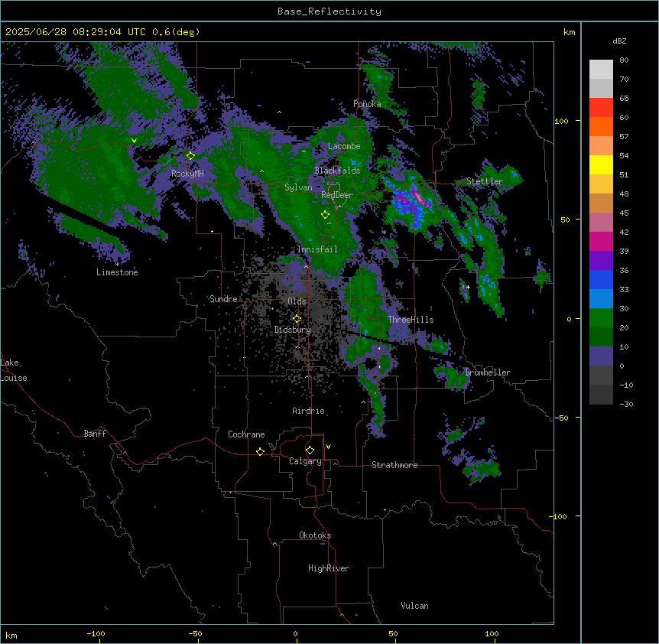Click the 2025/06/28 08:29:04 UTC timestamp

pyautogui.click(x=76, y=32)
